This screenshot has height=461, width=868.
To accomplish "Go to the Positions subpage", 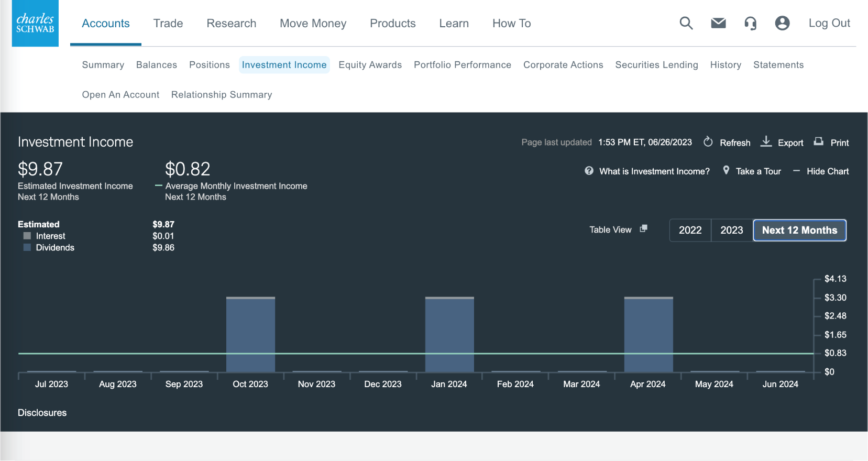I will coord(210,65).
